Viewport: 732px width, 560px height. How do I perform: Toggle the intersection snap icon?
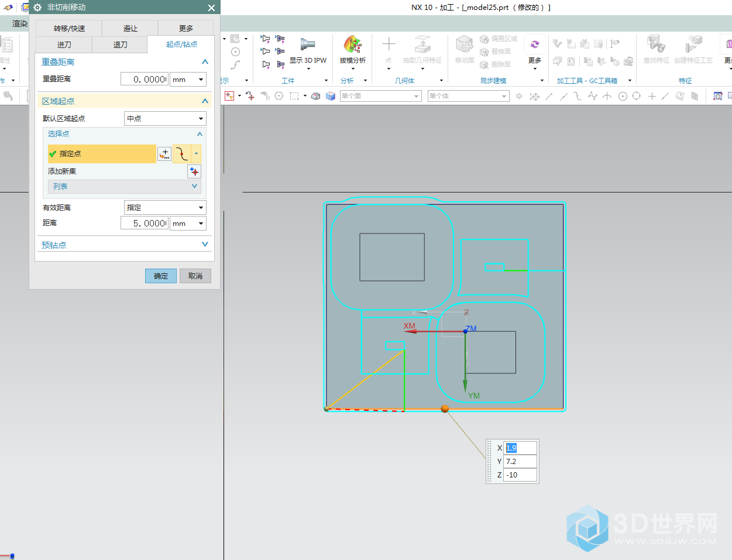coord(607,96)
